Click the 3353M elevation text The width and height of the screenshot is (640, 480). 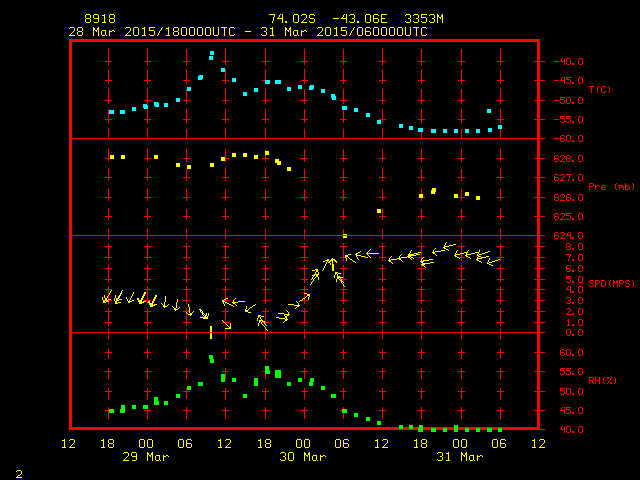pos(424,19)
